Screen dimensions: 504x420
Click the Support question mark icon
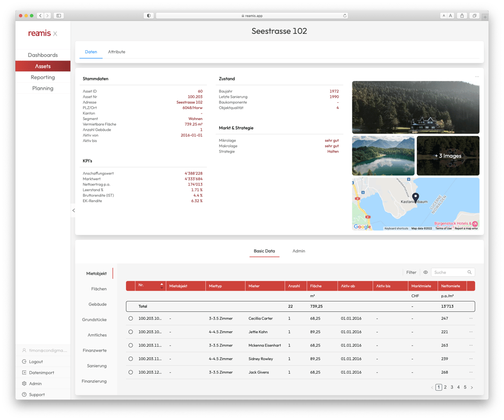pos(24,394)
